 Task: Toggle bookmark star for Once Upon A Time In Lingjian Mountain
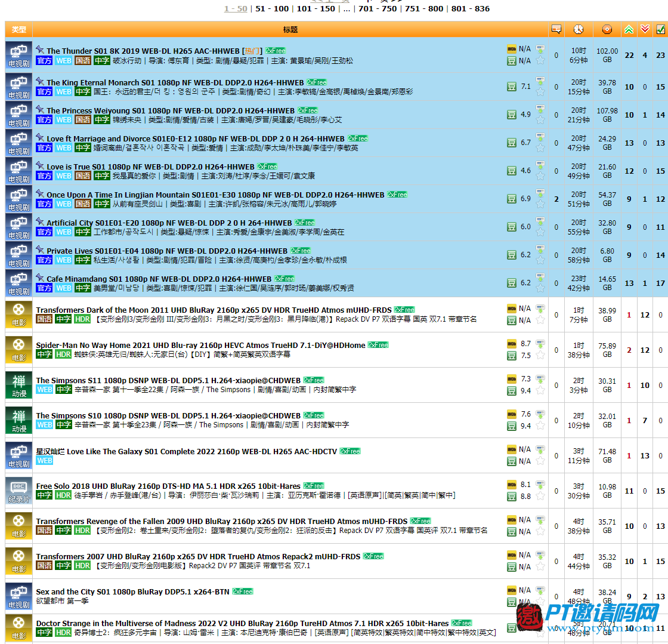click(x=540, y=204)
